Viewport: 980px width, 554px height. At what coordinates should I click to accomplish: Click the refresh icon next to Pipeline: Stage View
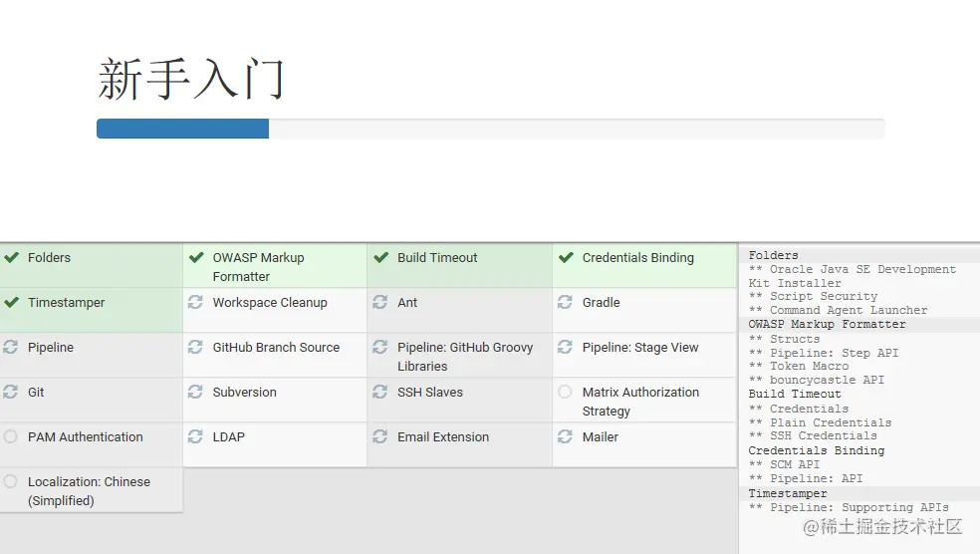[565, 347]
